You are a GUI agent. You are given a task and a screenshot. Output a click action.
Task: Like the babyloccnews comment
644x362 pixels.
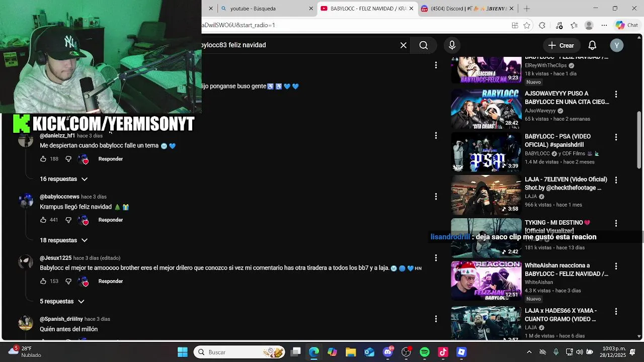click(43, 220)
